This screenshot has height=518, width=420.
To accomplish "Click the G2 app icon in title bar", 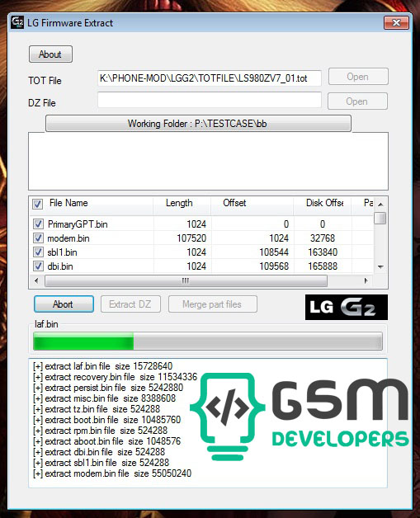I will pyautogui.click(x=17, y=22).
